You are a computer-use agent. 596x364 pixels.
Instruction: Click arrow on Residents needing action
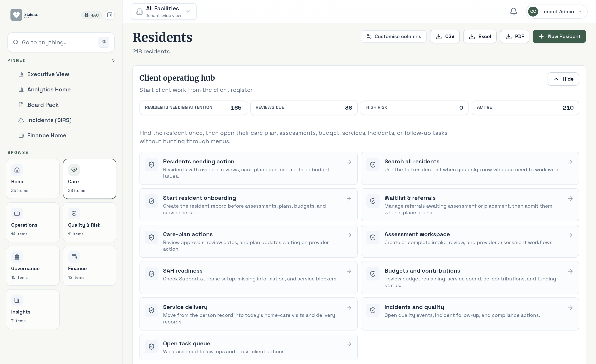[x=349, y=162]
